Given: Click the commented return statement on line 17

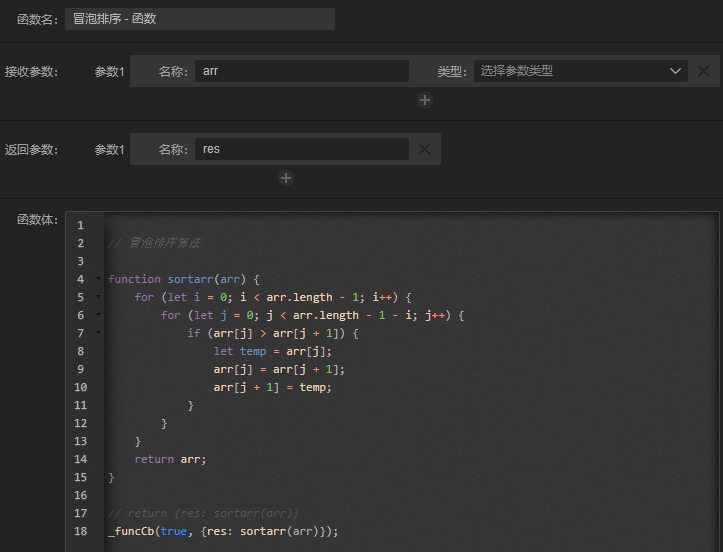Looking at the screenshot, I should coord(203,513).
